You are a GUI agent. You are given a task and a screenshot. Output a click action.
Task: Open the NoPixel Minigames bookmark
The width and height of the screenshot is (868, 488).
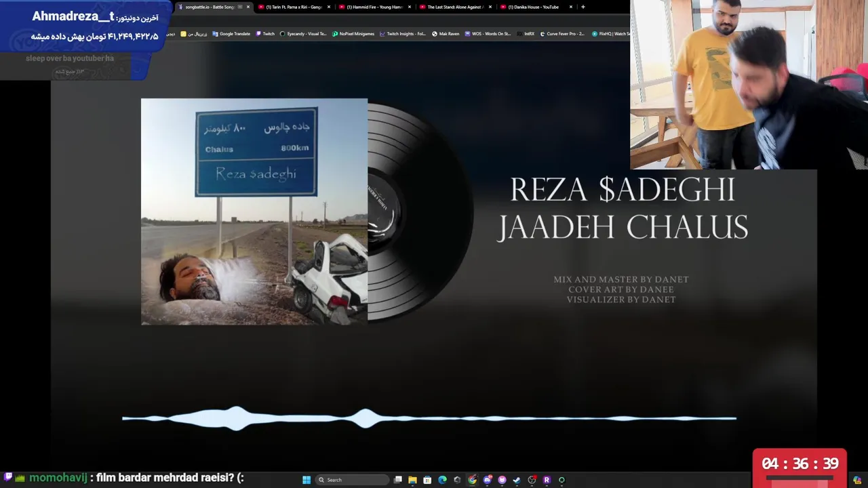353,34
